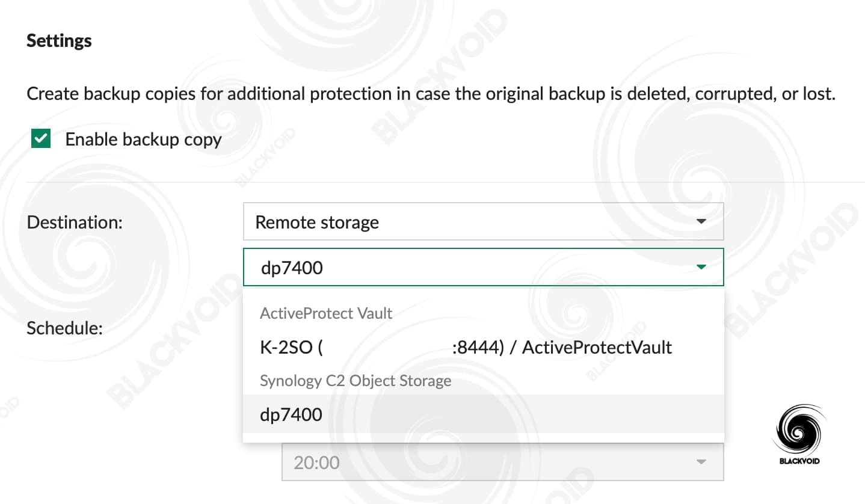Click the Destination field label

point(75,222)
